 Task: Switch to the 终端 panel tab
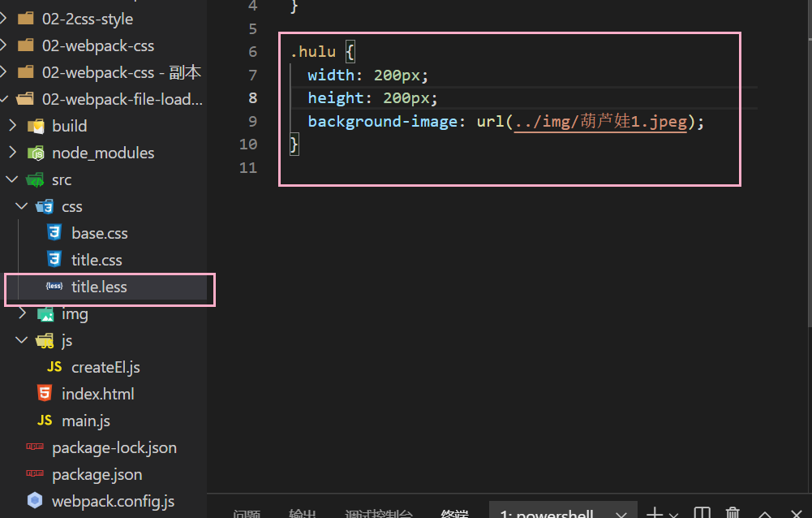455,514
